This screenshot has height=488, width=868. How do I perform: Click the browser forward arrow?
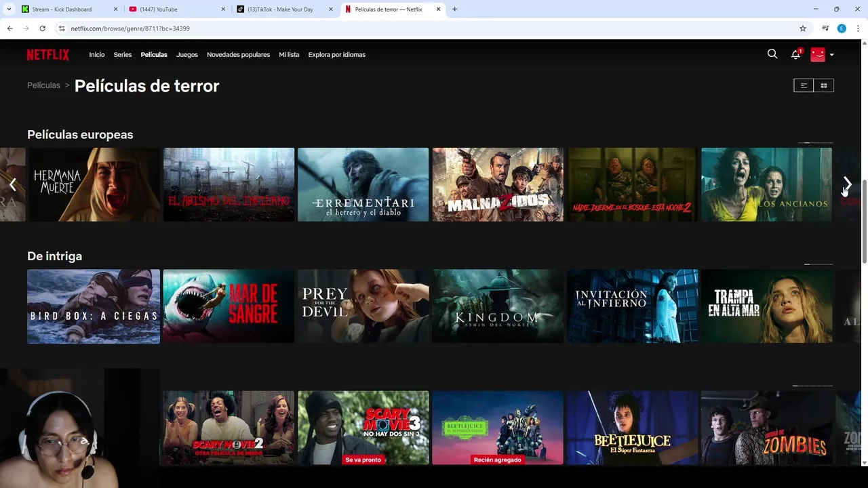pos(26,28)
